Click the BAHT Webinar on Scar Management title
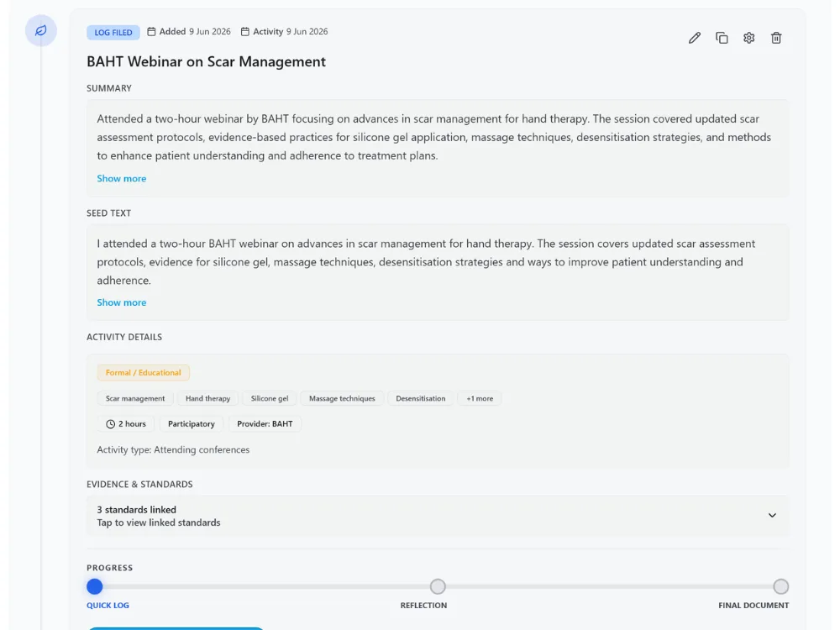840x630 pixels. (207, 61)
